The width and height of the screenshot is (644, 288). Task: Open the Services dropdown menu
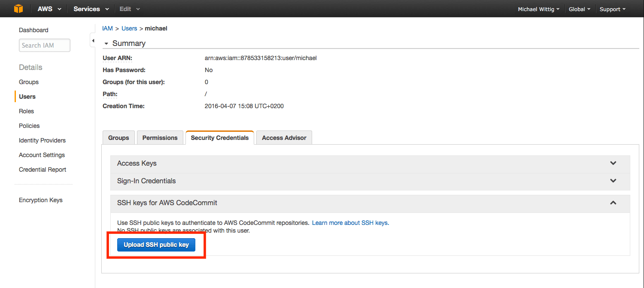click(91, 9)
